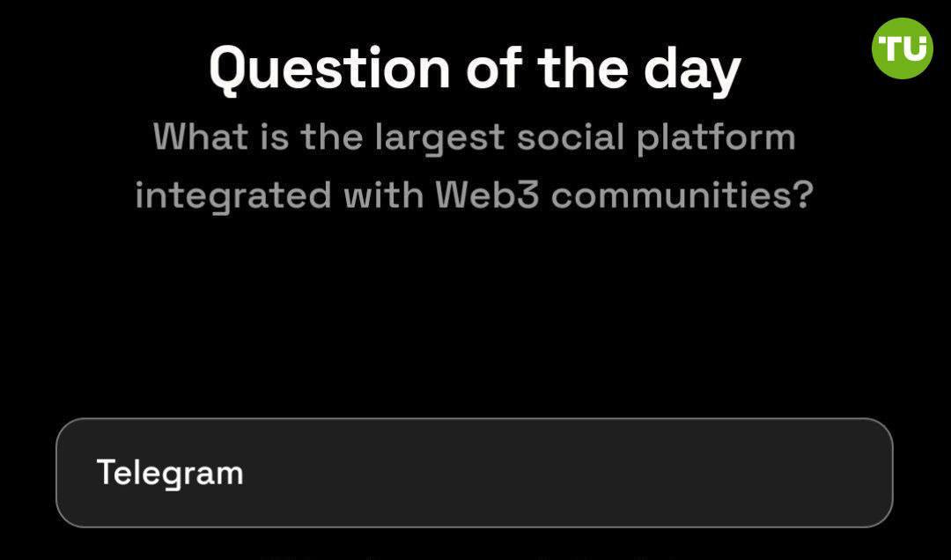
Task: Click the word 'social' in the question
Action: click(570, 137)
